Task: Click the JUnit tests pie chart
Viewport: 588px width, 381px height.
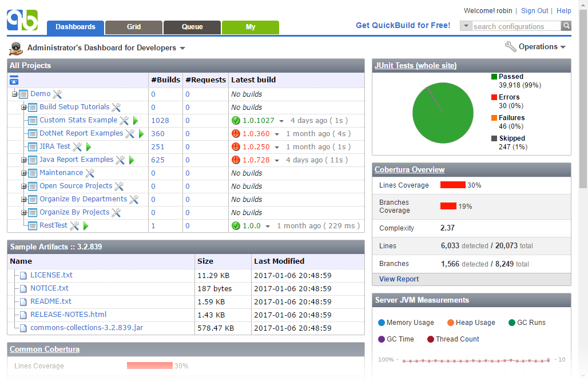Action: [443, 113]
